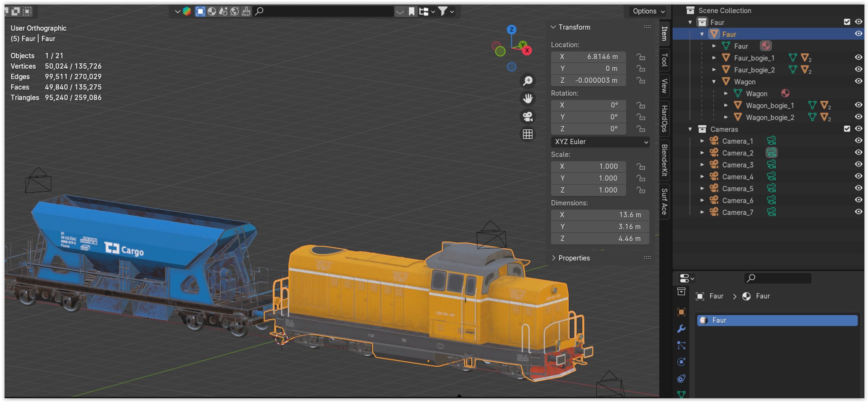Click the material icon beside Faur mesh

pos(765,46)
